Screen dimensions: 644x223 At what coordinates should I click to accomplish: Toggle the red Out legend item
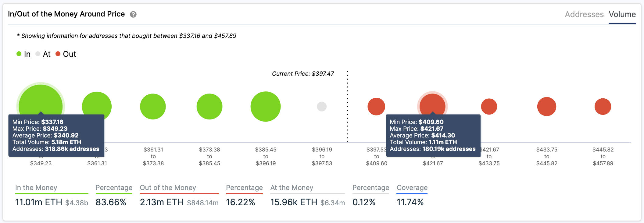pos(66,54)
